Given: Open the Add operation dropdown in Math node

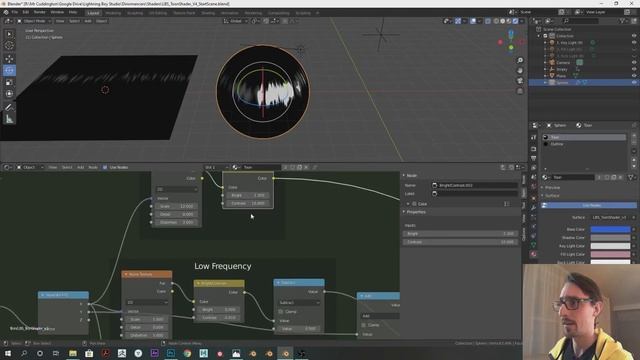Looking at the screenshot, I should pos(380,316).
